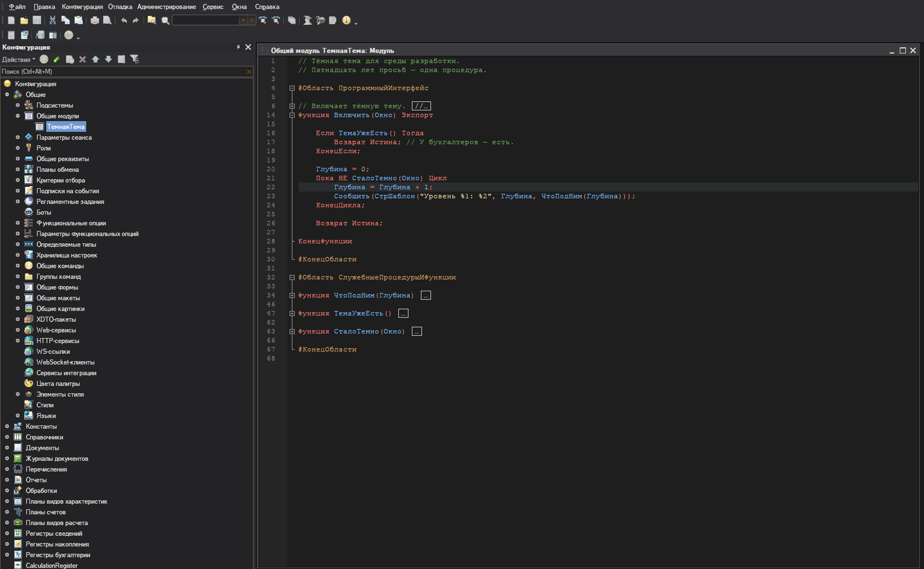Click the collapsed ellipsis box after СталоТемно(Окно)
This screenshot has height=569, width=924.
click(417, 331)
